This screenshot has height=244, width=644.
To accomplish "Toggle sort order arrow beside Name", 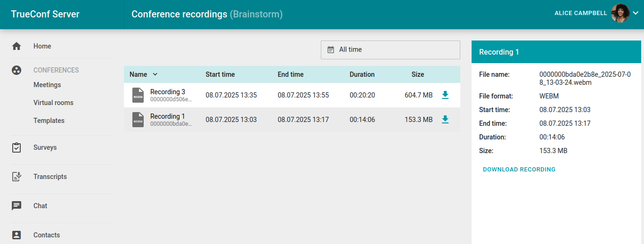I will [x=155, y=74].
